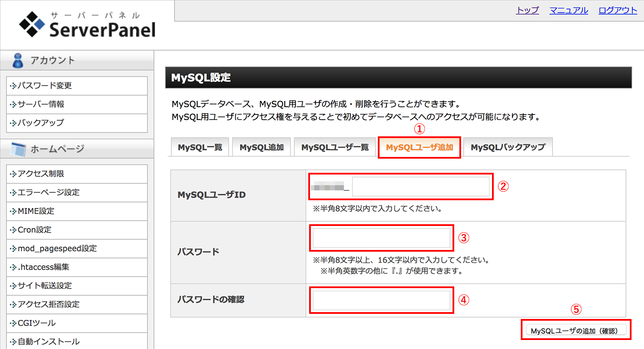Click the パスワードの確認 input field

[381, 300]
